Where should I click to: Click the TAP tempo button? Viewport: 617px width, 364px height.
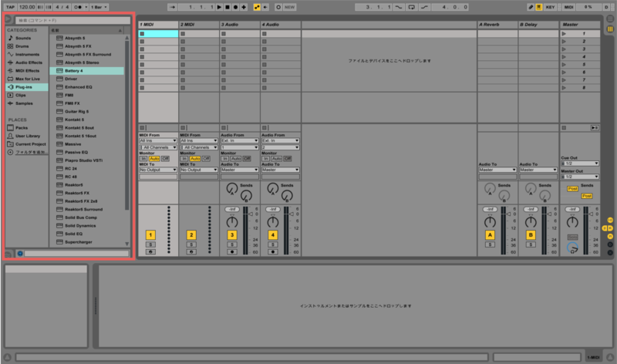coord(10,7)
